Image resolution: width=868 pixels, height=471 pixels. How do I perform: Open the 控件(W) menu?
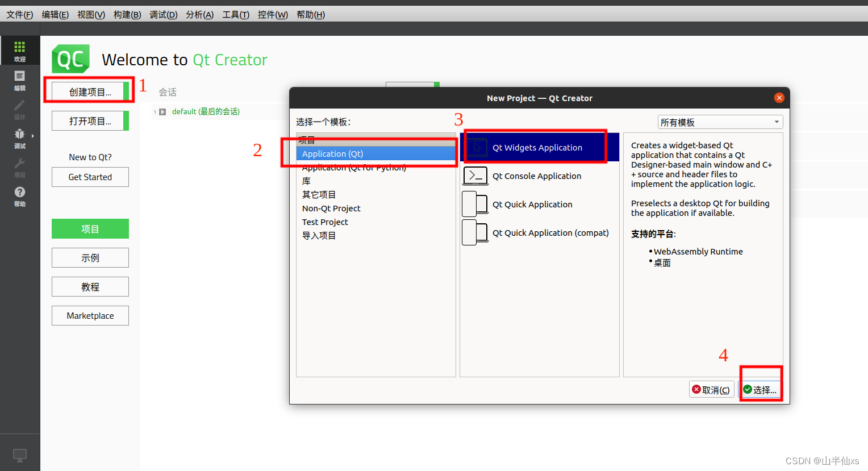[273, 15]
